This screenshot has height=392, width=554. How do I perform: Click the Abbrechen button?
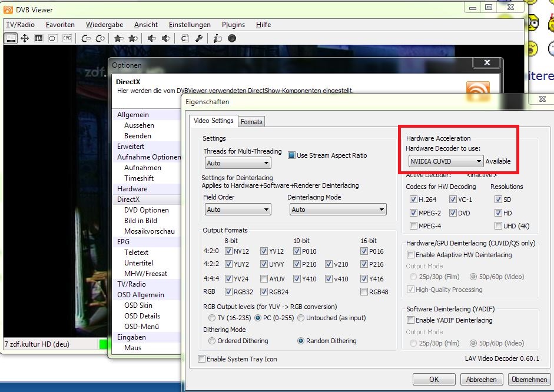(x=481, y=379)
